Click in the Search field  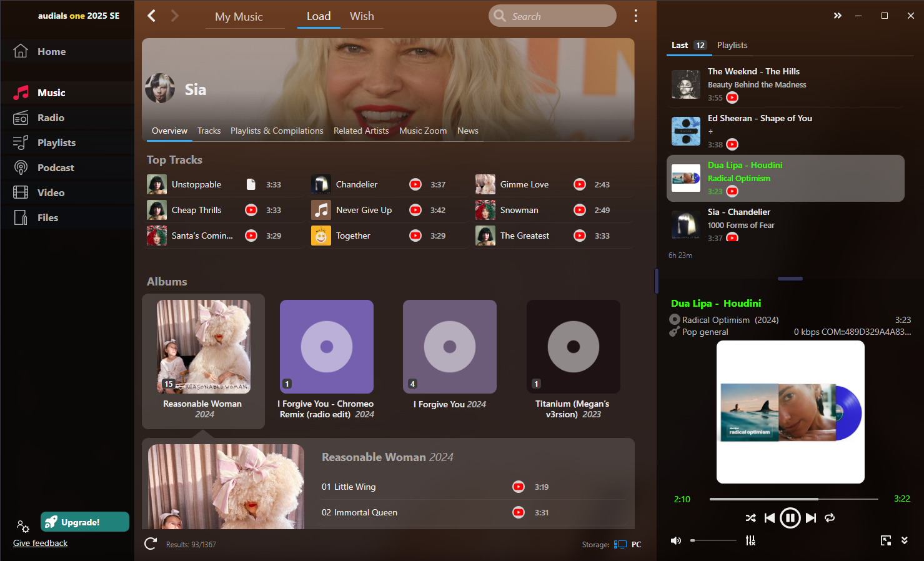click(x=552, y=16)
